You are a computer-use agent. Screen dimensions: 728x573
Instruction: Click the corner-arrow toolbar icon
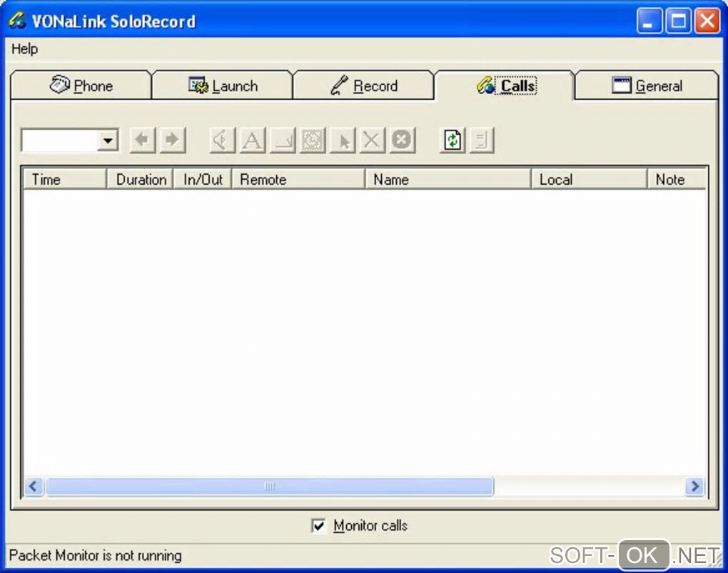pos(283,140)
